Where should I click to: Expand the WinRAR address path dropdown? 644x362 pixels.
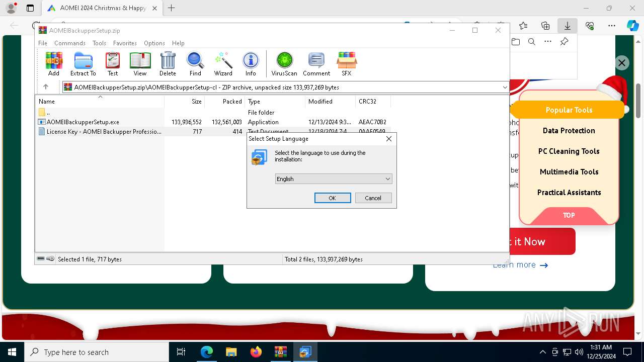coord(505,87)
